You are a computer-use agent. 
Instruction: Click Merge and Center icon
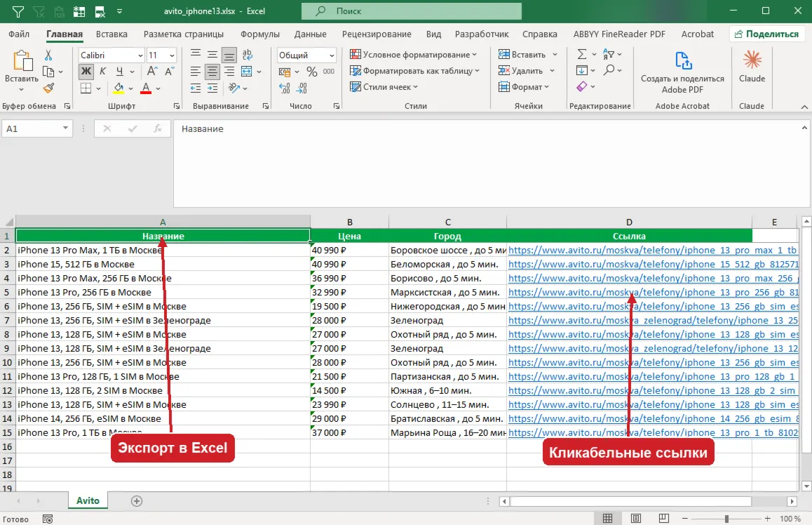[247, 72]
